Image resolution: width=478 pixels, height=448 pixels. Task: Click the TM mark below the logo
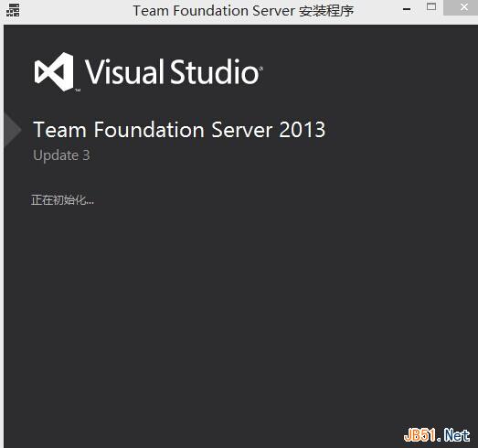click(78, 91)
